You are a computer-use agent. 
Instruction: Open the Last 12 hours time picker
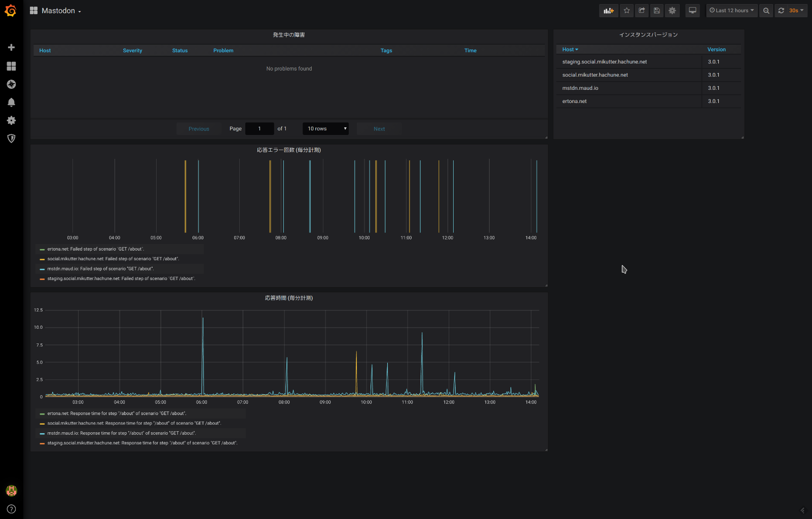click(x=731, y=11)
